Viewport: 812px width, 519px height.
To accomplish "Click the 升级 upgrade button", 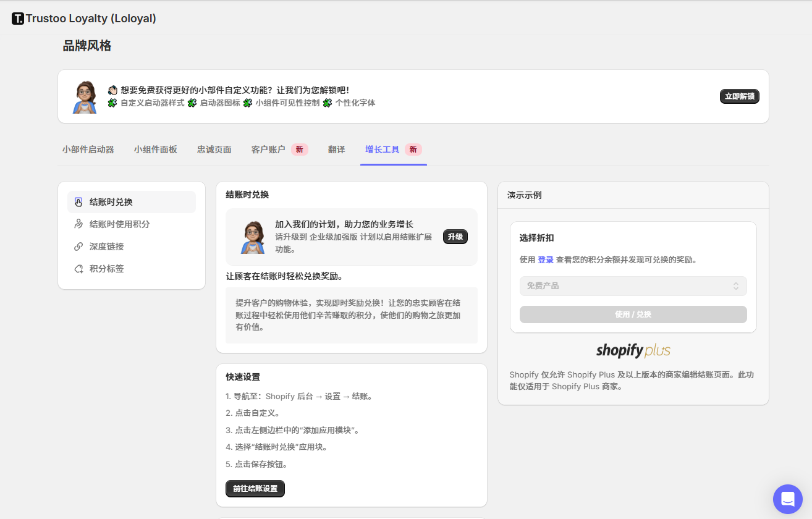I will click(x=455, y=237).
